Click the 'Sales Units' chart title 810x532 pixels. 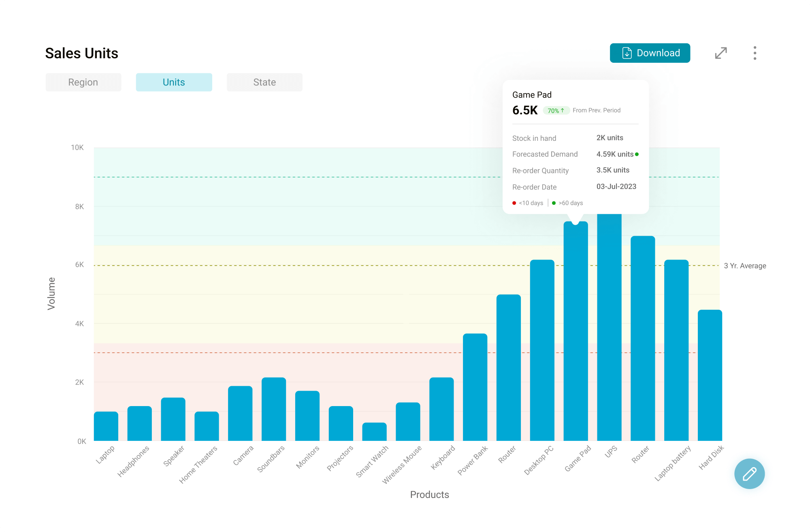tap(82, 53)
